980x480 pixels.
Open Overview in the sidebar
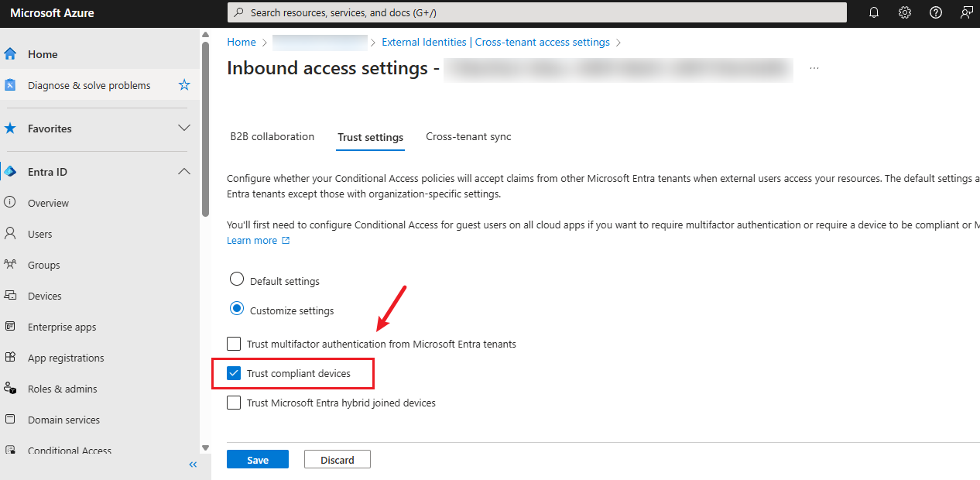48,203
